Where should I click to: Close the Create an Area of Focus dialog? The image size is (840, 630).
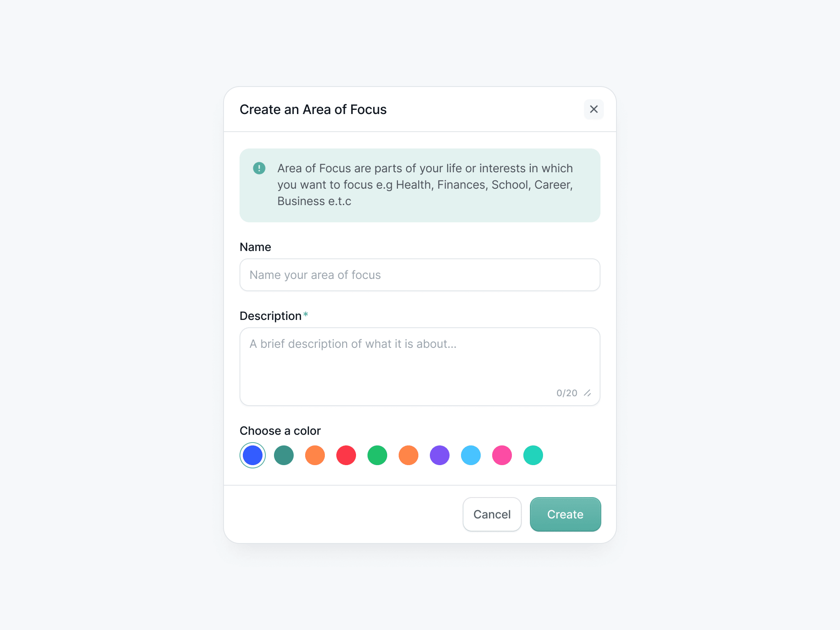pos(593,109)
